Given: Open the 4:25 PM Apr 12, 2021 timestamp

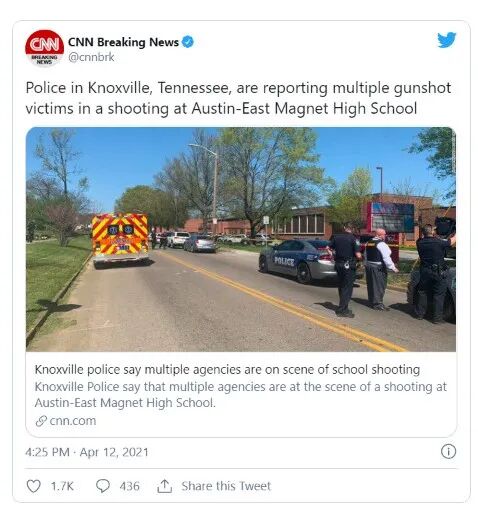Looking at the screenshot, I should [87, 452].
